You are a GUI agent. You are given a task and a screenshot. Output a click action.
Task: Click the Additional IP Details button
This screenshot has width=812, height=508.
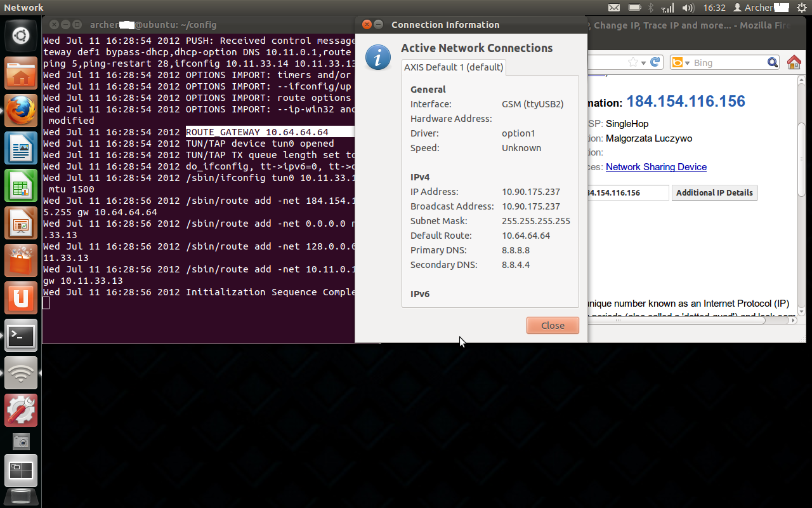pyautogui.click(x=714, y=192)
